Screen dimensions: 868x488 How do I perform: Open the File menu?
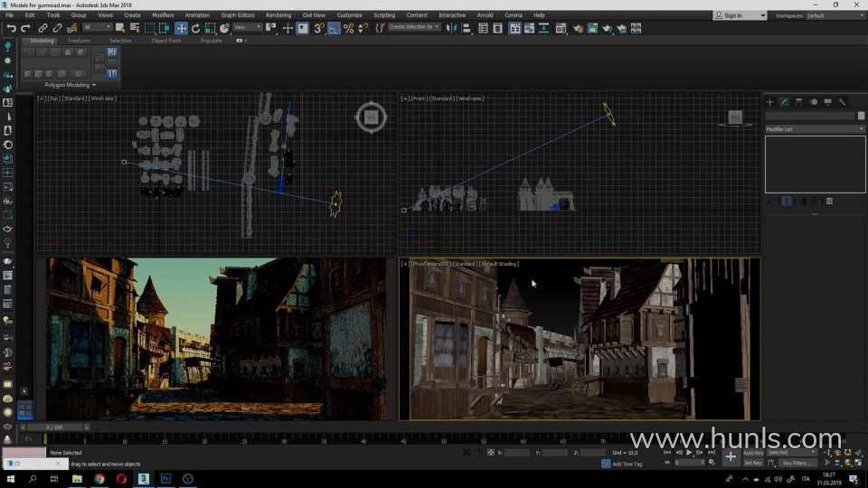9,15
